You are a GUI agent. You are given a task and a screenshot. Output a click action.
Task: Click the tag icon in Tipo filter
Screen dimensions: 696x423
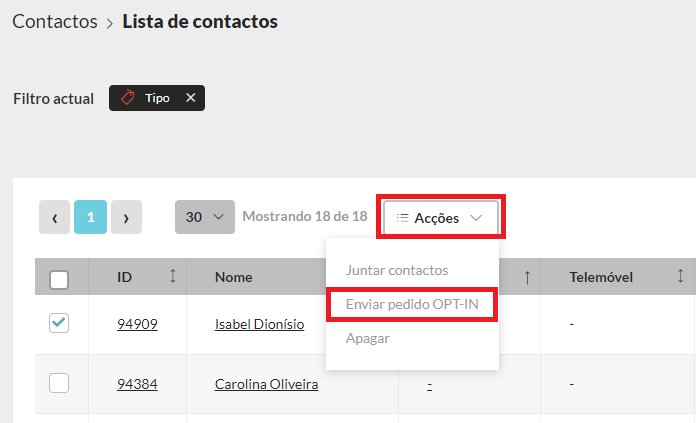pos(128,98)
